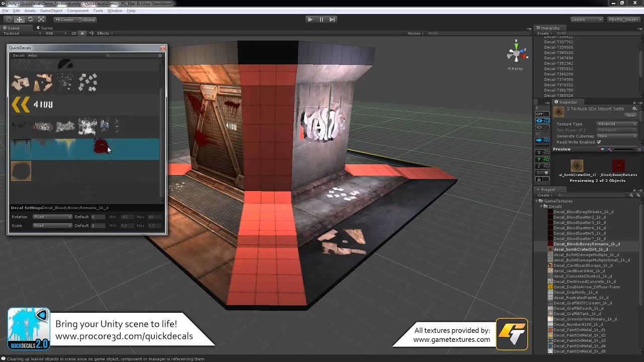644x362 pixels.
Task: Open the Component menu
Action: pyautogui.click(x=77, y=11)
